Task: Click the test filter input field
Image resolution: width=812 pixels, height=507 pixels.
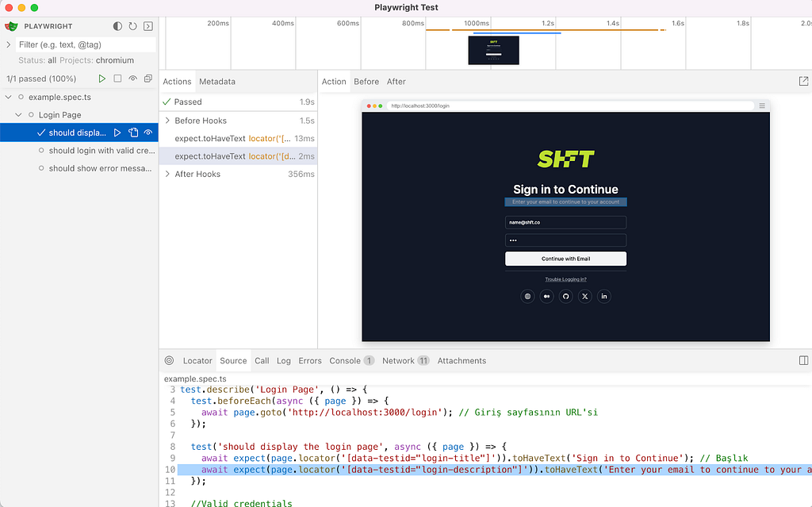Action: coord(86,44)
